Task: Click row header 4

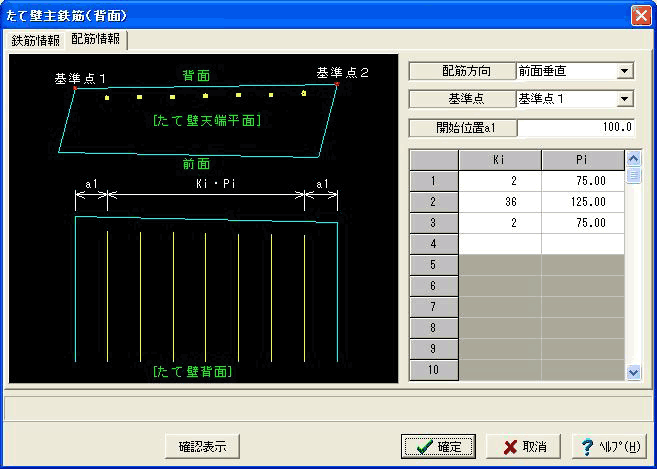Action: tap(434, 244)
